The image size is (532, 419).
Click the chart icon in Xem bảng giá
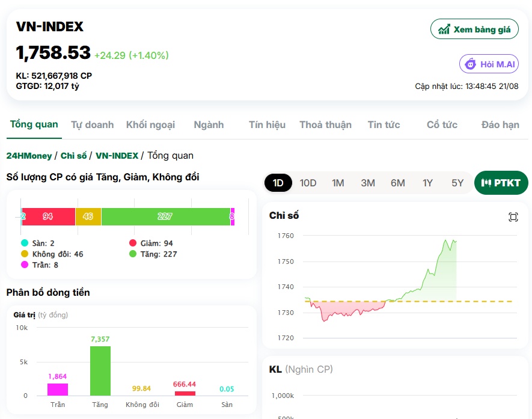pos(444,29)
